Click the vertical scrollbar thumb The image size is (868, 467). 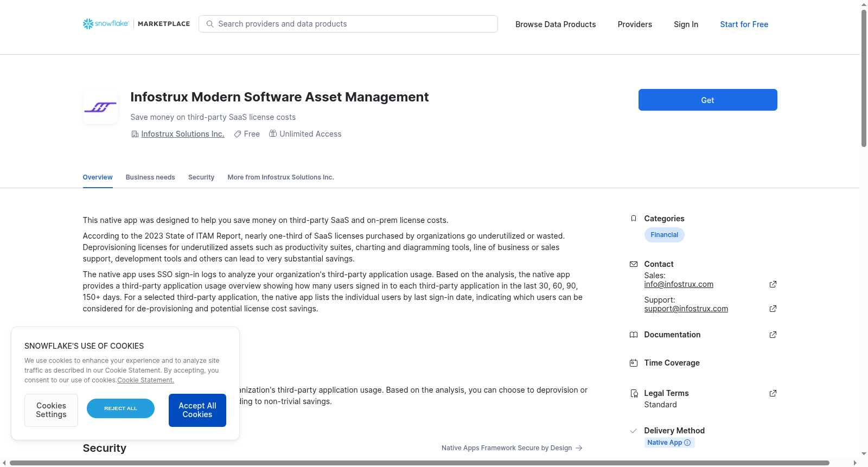click(x=864, y=78)
